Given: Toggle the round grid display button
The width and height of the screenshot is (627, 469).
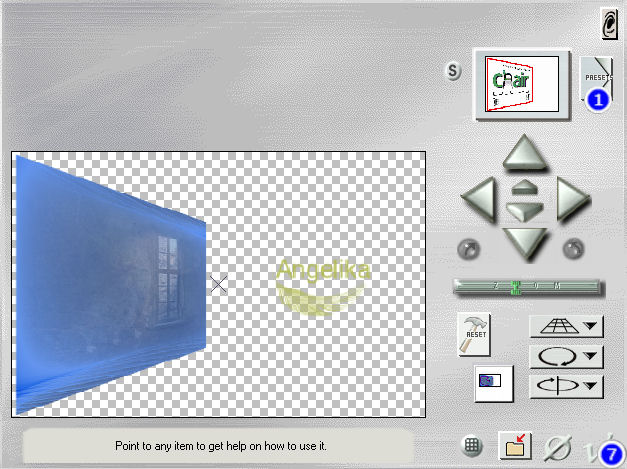Looking at the screenshot, I should (474, 446).
